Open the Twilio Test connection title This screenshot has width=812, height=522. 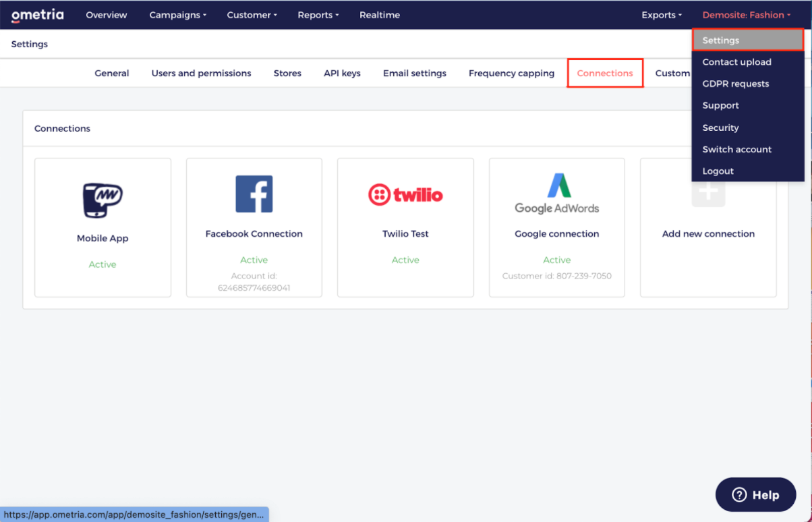(405, 233)
